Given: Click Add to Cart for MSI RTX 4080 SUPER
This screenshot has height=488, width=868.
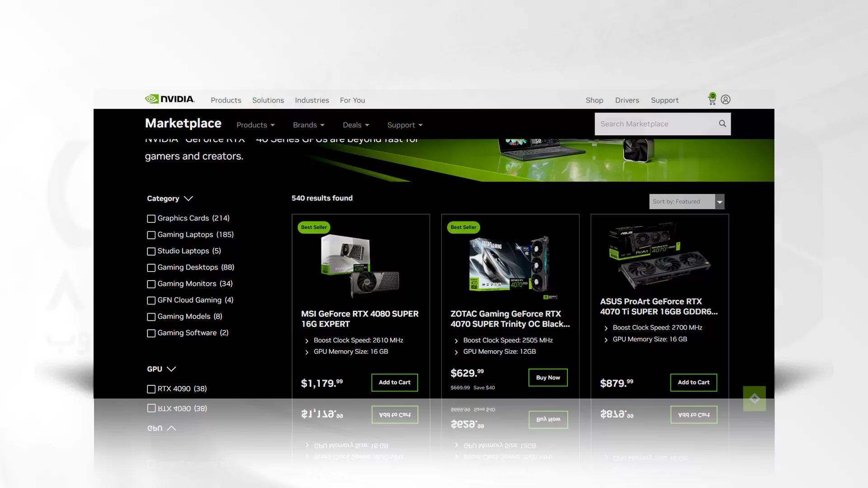Looking at the screenshot, I should pyautogui.click(x=395, y=382).
